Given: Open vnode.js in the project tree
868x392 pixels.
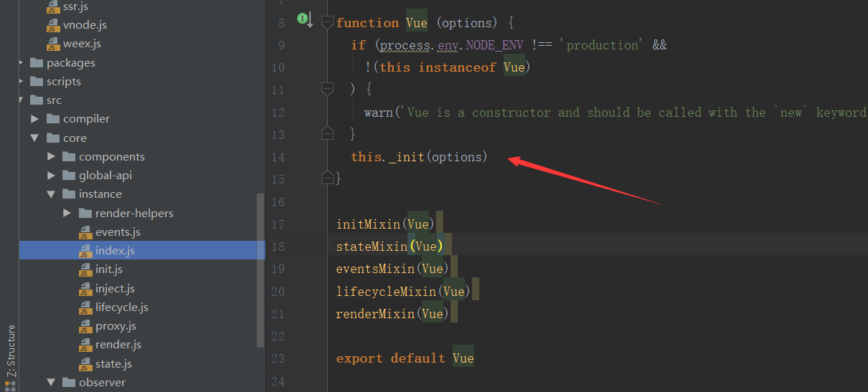Looking at the screenshot, I should 85,25.
